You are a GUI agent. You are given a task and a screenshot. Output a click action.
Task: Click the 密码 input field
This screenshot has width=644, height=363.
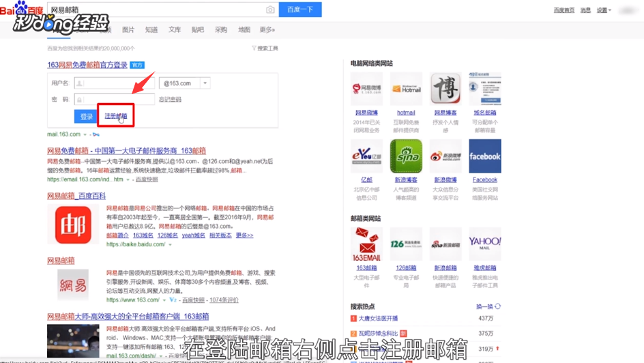tap(114, 100)
